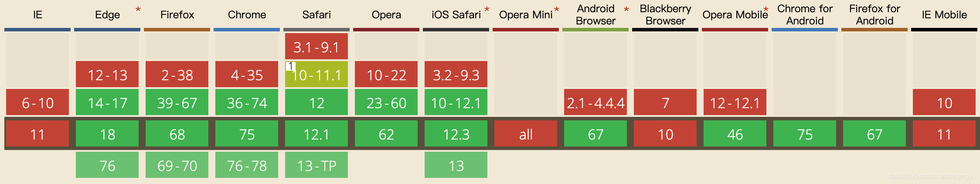Click the Opera 23-60 support cell
980x184 pixels.
coord(386,102)
